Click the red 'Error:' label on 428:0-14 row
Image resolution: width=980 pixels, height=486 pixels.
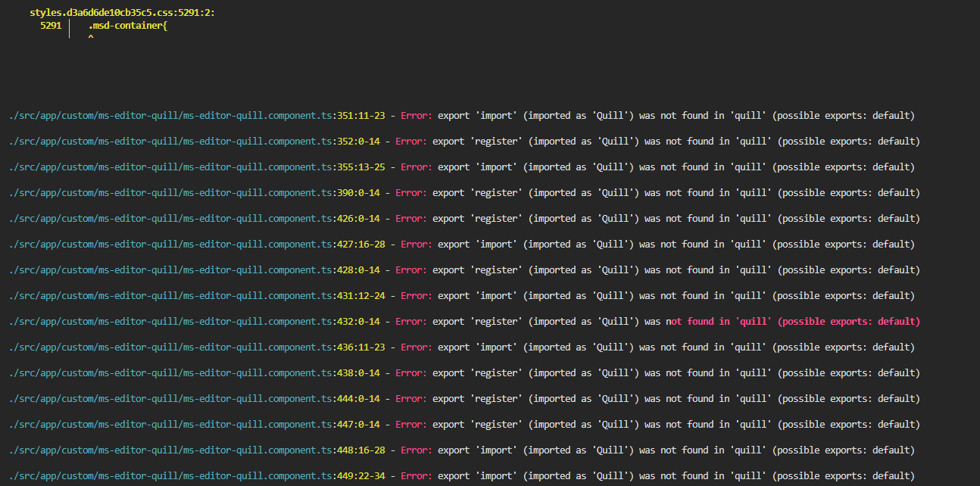click(x=411, y=270)
